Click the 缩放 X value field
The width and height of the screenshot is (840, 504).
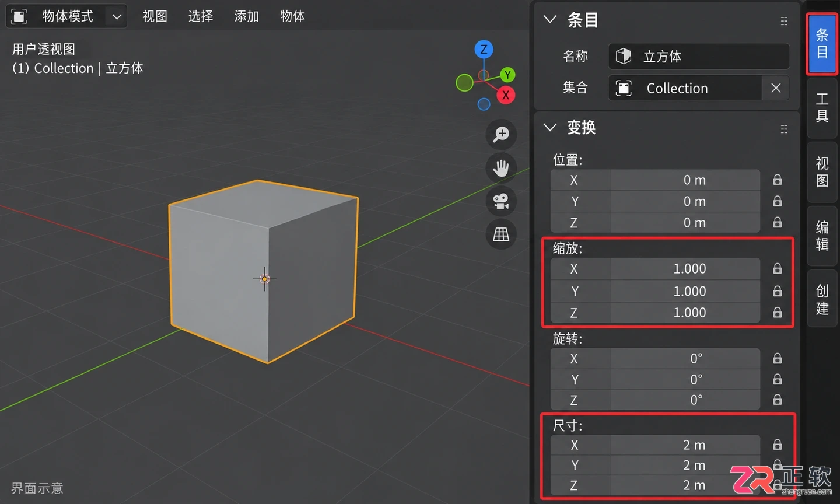pyautogui.click(x=685, y=268)
